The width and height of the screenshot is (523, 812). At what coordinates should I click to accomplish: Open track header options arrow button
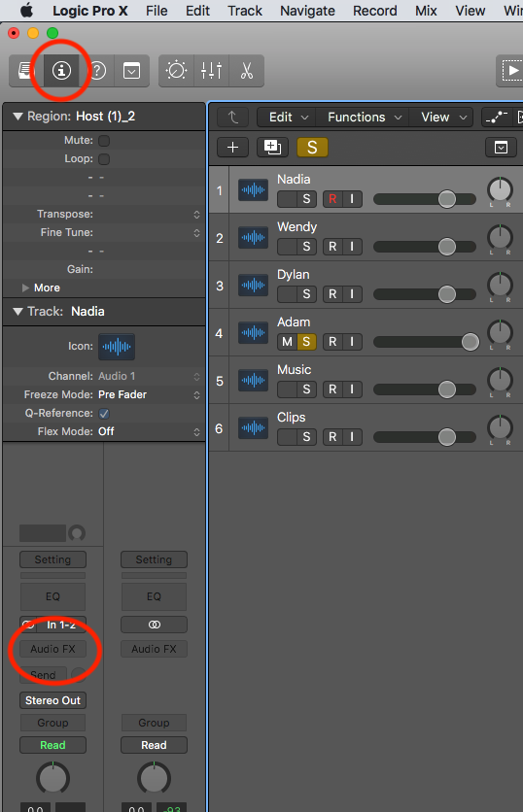(502, 148)
